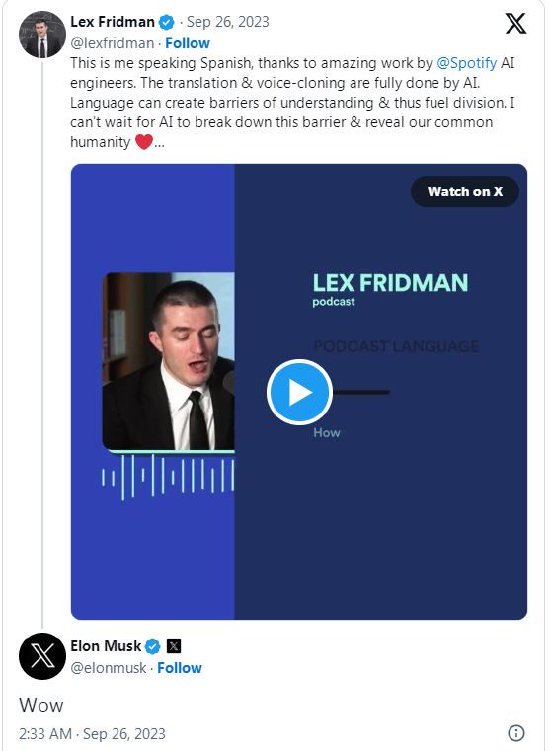The height and width of the screenshot is (751, 550).
Task: Click the black X affiliate badge
Action: [x=174, y=647]
